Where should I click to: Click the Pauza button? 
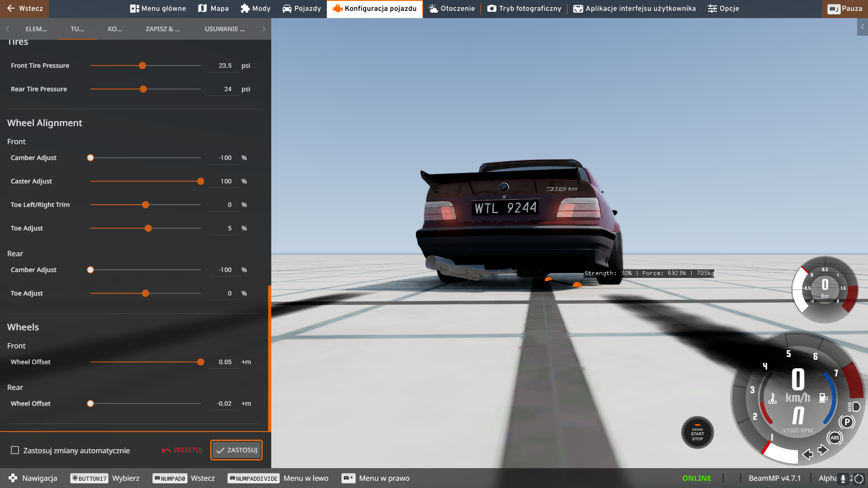845,9
